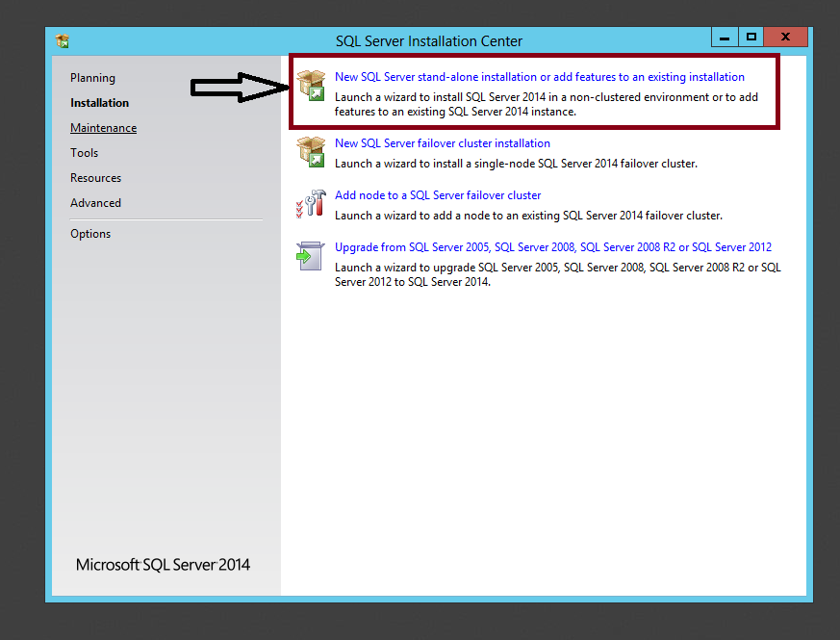Click the failover cluster installation box icon
This screenshot has width=840, height=640.
312,152
